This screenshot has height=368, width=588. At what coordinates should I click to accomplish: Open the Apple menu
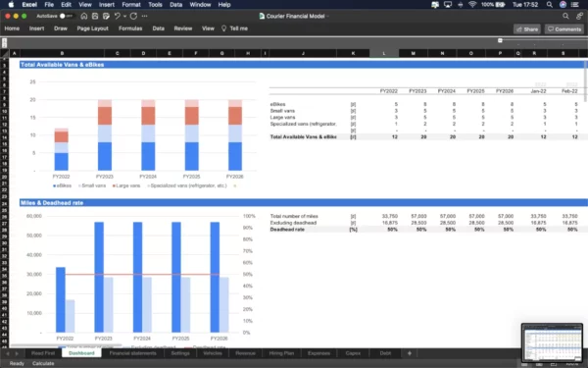click(x=11, y=5)
